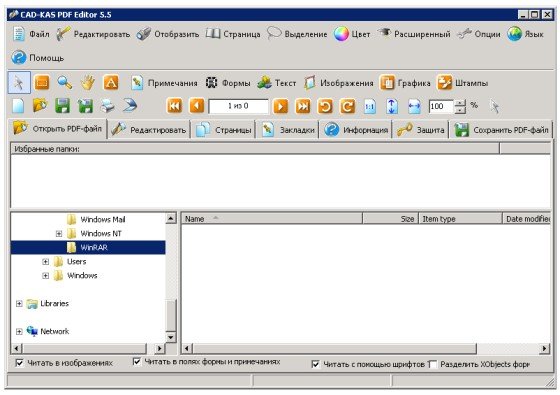This screenshot has height=395, width=560.
Task: Open the Графика tools
Action: coord(405,83)
